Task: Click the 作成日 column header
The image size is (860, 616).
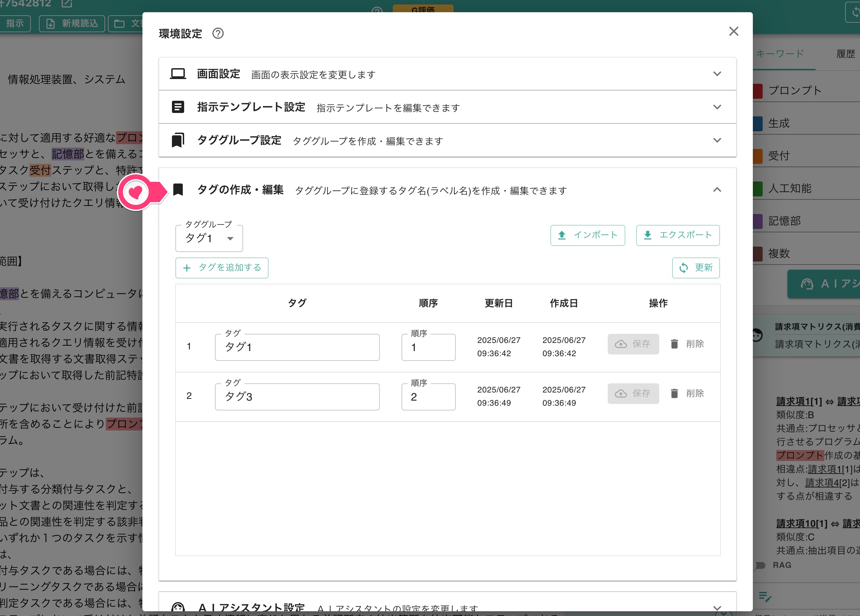Action: (x=564, y=303)
